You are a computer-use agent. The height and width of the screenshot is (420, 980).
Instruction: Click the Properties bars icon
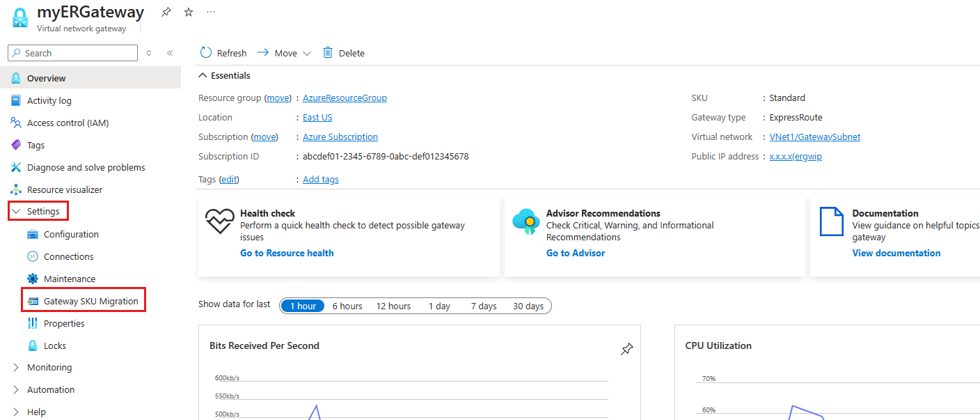click(33, 323)
